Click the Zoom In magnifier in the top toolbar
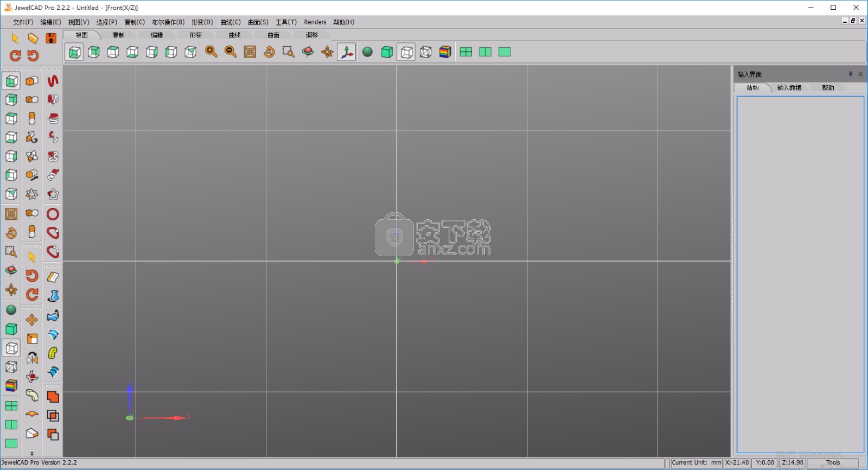Viewport: 868px width, 470px height. (x=211, y=52)
